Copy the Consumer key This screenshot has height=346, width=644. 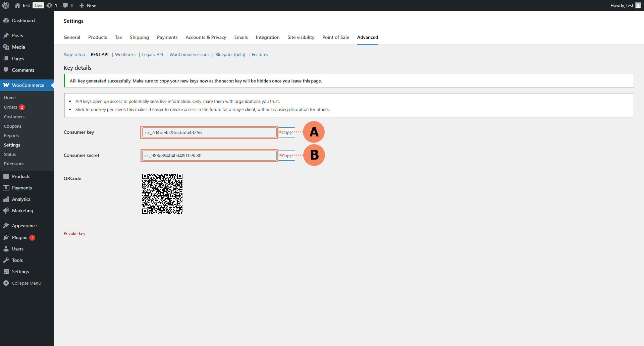pyautogui.click(x=286, y=132)
